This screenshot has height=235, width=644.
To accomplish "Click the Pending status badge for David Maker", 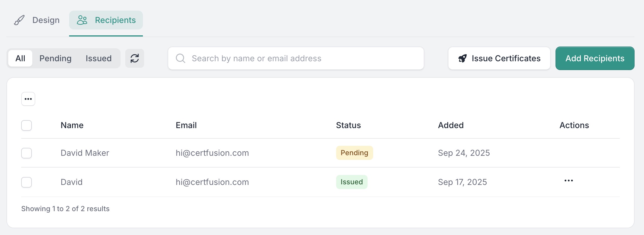I will click(354, 153).
